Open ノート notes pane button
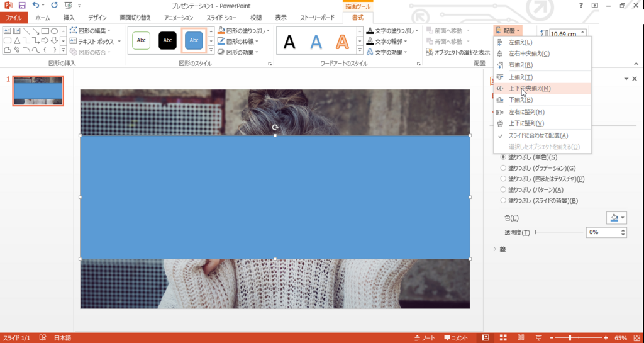Viewport: 644px width, 343px height. click(425, 338)
